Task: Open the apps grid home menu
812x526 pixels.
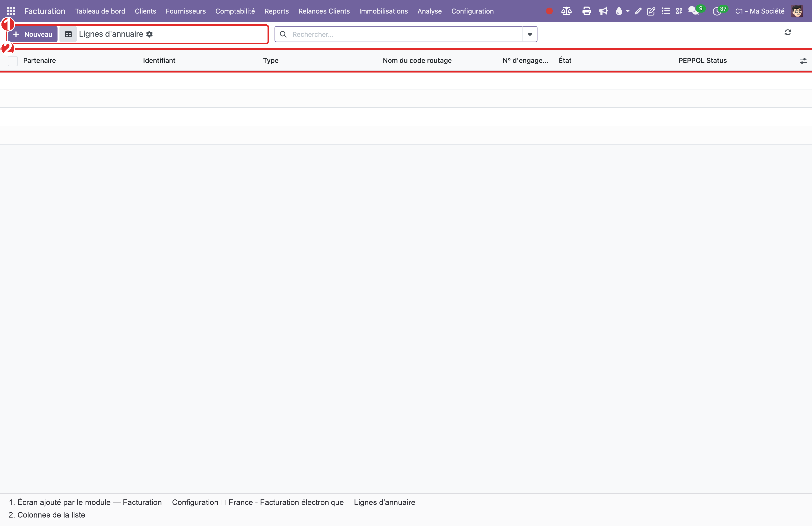Action: (11, 11)
